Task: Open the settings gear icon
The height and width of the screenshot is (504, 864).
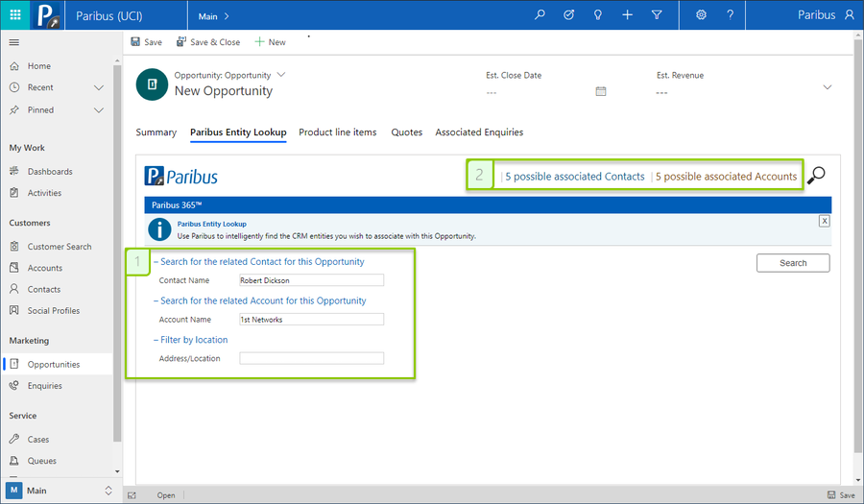Action: click(x=701, y=14)
